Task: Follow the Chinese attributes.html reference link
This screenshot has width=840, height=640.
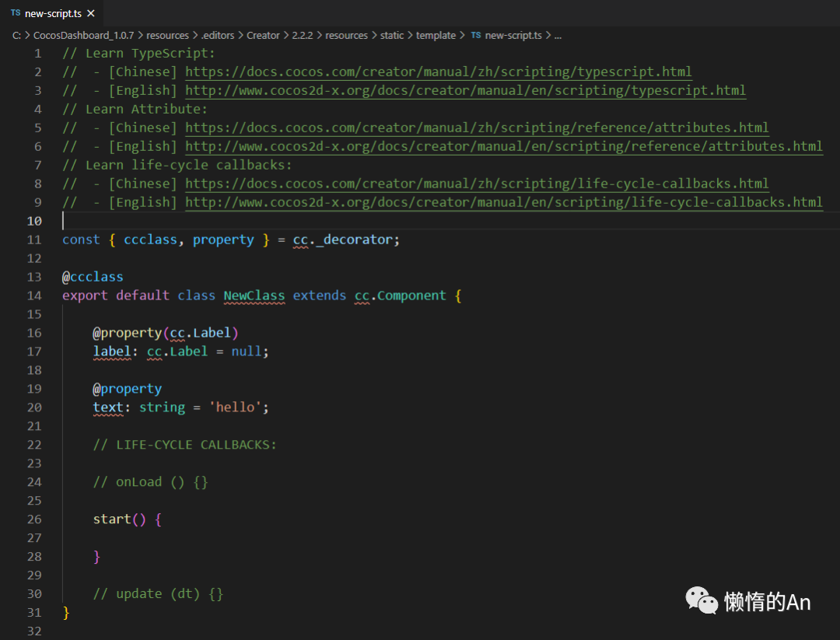Action: (476, 128)
